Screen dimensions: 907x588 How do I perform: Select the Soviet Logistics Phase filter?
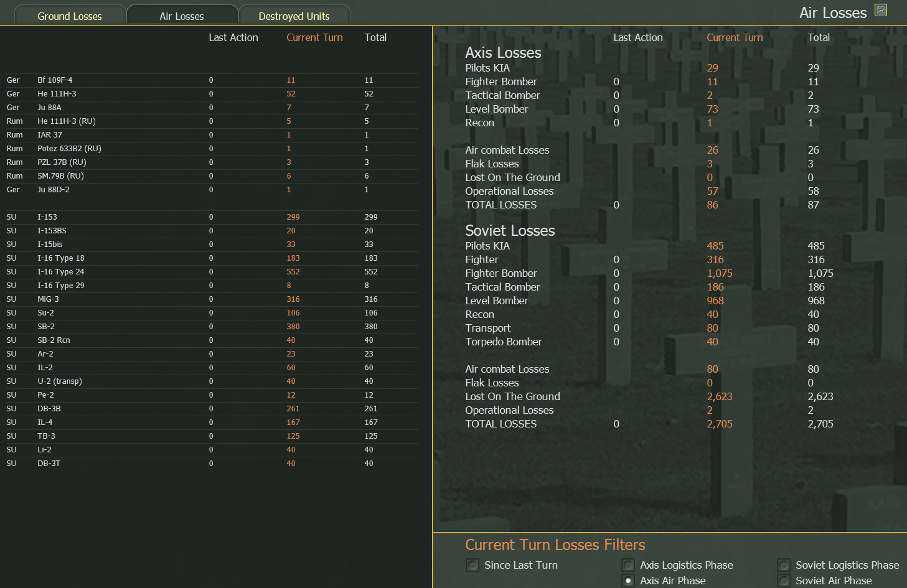pos(784,565)
